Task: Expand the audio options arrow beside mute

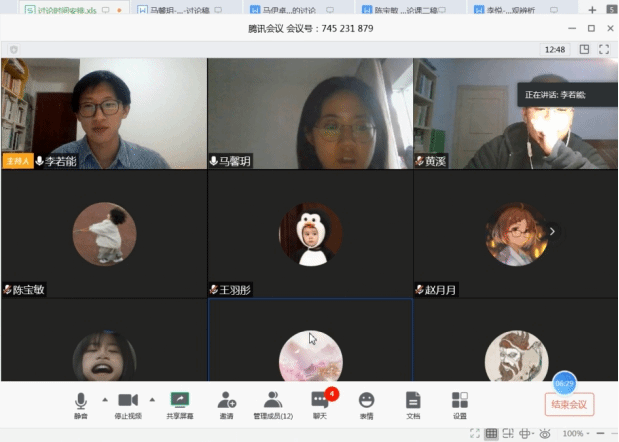Action: point(104,398)
